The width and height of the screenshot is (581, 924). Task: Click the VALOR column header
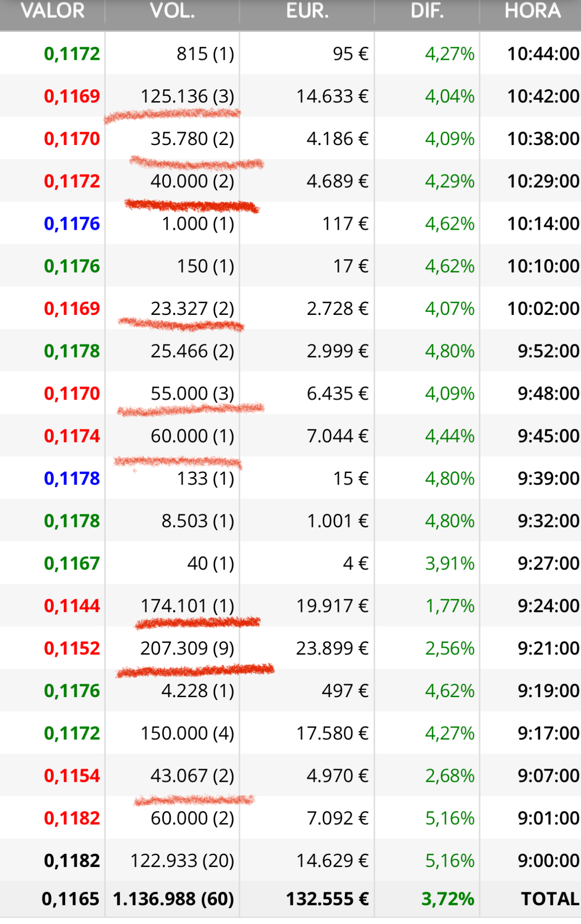pos(53,11)
